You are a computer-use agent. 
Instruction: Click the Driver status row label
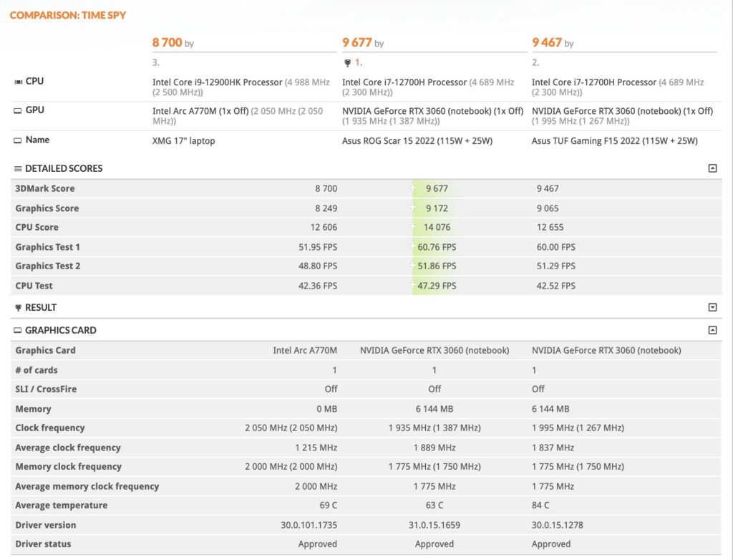coord(43,544)
